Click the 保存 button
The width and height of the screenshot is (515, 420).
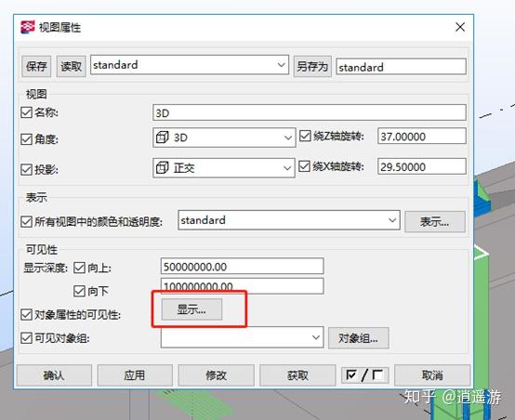tap(36, 66)
